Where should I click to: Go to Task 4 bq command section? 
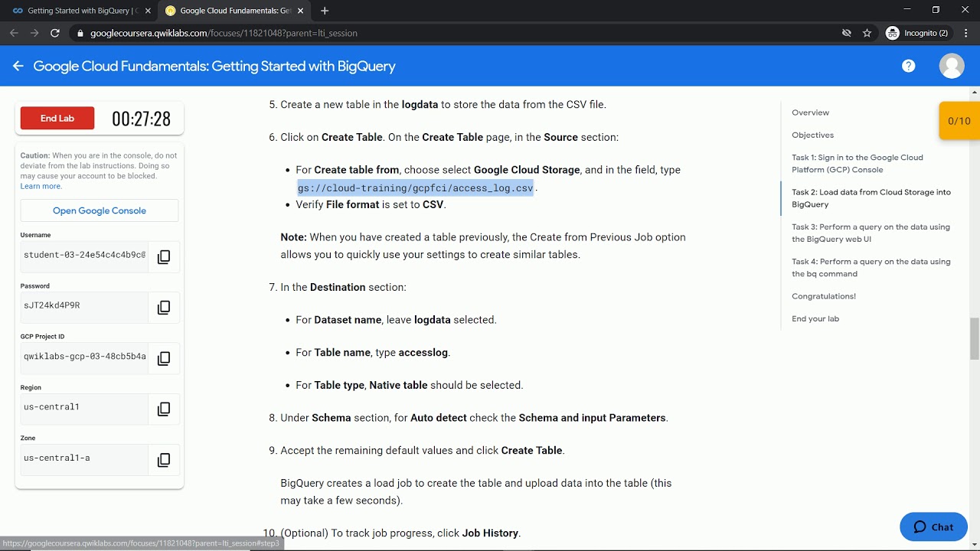click(871, 267)
